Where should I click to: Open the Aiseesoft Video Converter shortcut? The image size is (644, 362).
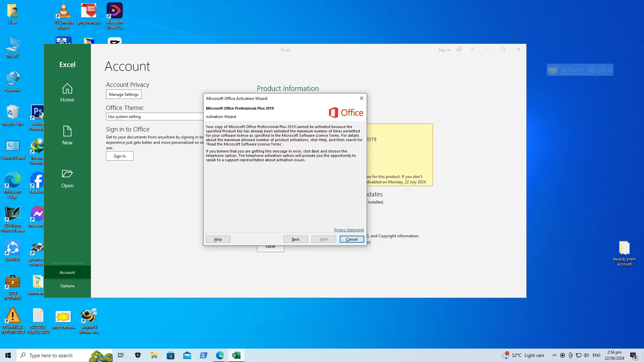pos(115,16)
